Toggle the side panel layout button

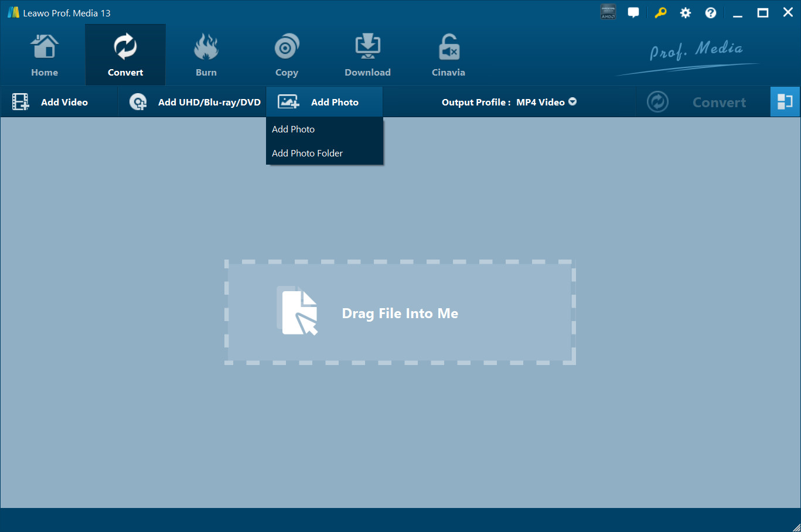(x=785, y=102)
